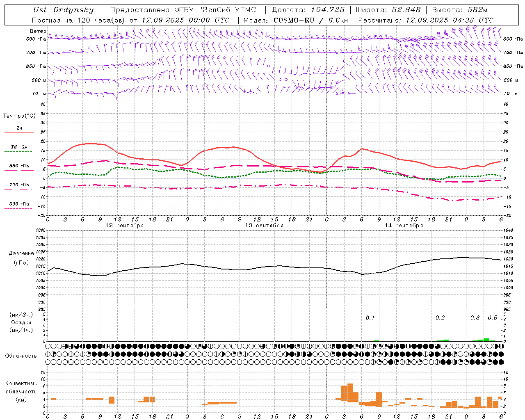Screen dimensions: 525x420
Task: Click the 12 сентября date label
Action: [125, 226]
